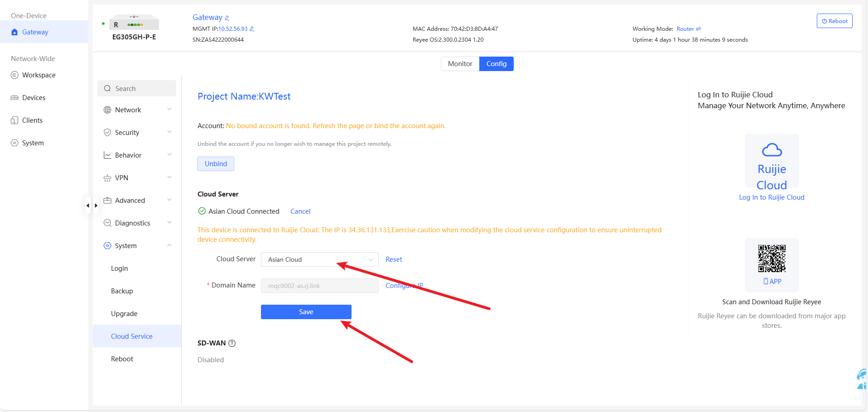Click the Devices icon
This screenshot has width=868, height=412.
click(14, 97)
